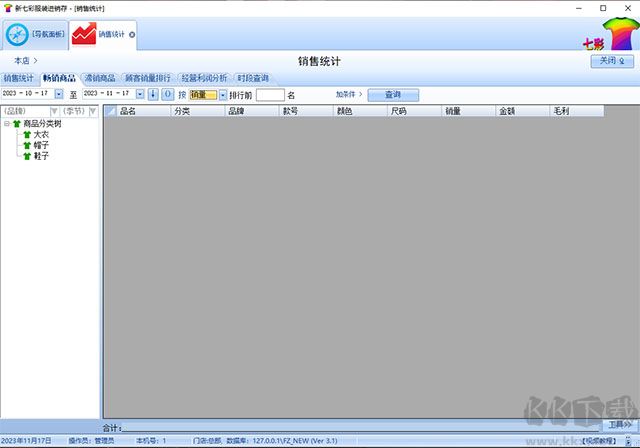Click the 品牌 column header
This screenshot has width=640, height=448.
pos(252,111)
